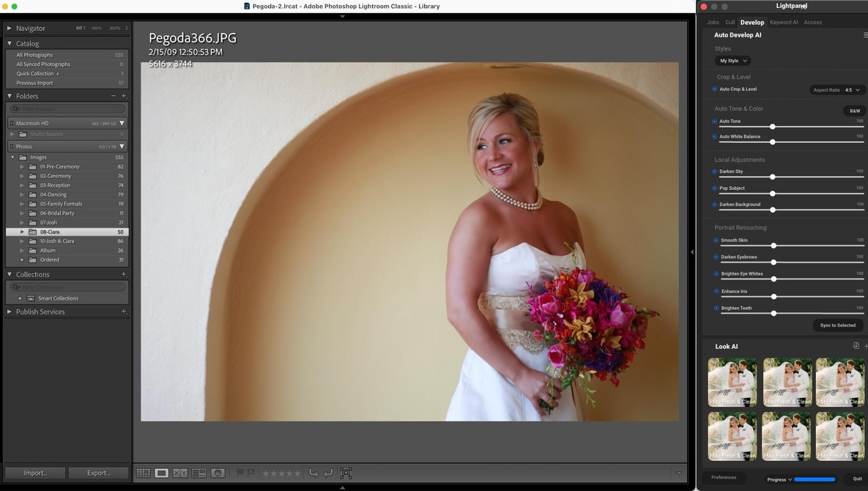Click the Smart Collections set icon
Image resolution: width=868 pixels, height=491 pixels.
(31, 298)
